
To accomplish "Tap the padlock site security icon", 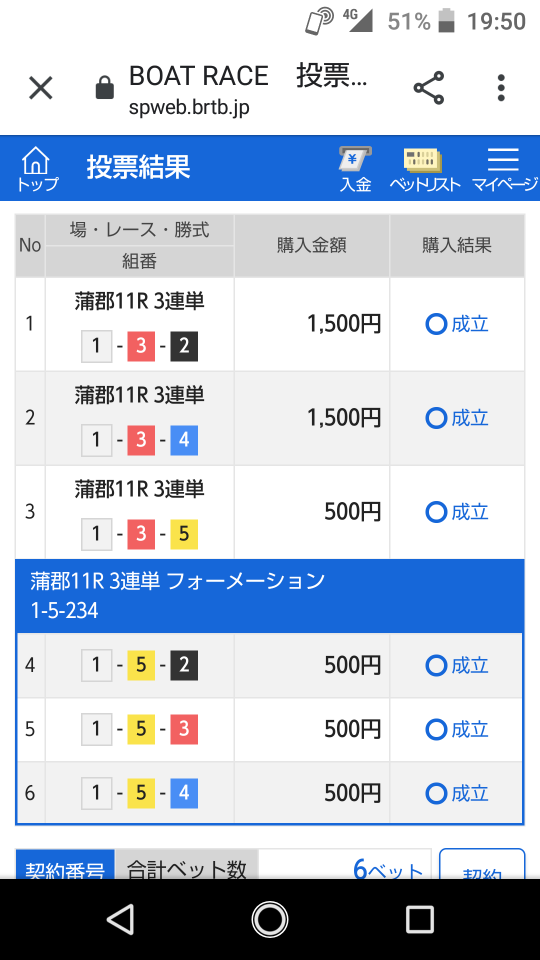I will coord(105,88).
